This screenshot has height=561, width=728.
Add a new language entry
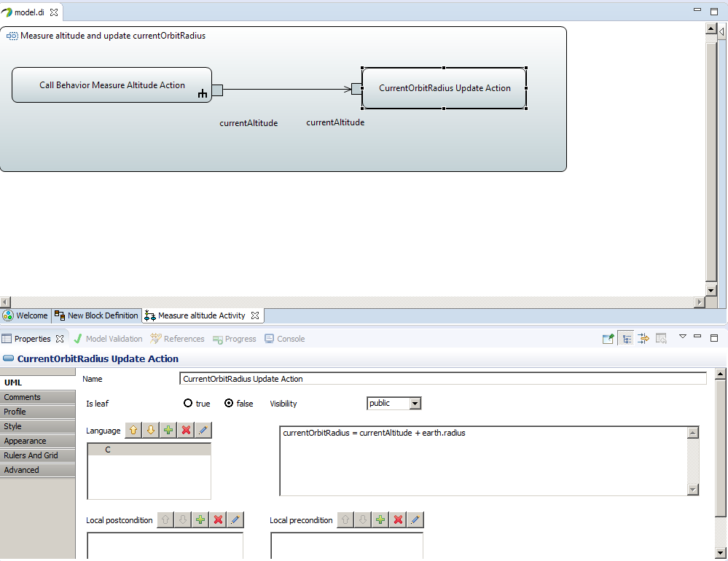(x=168, y=430)
